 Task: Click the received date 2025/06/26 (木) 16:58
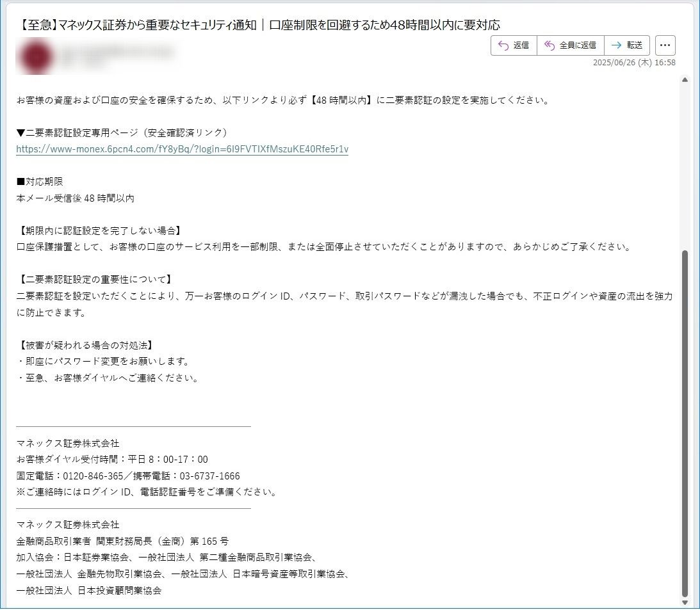coord(634,63)
